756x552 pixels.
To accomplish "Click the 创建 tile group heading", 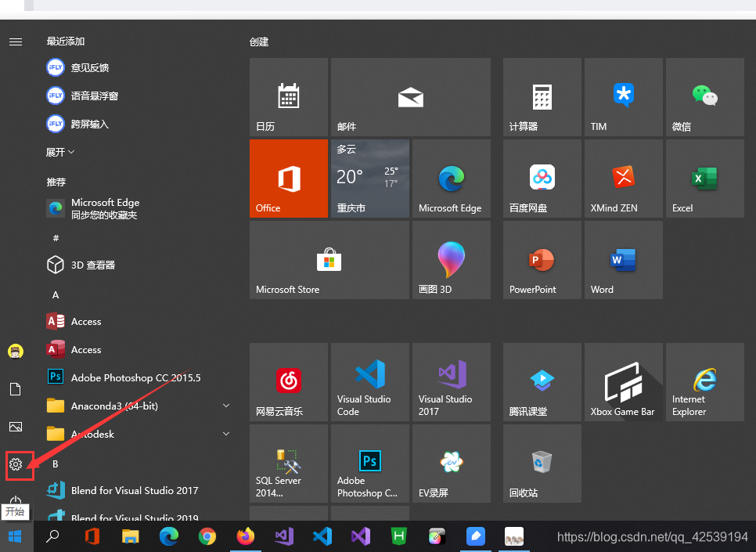I will coord(259,42).
